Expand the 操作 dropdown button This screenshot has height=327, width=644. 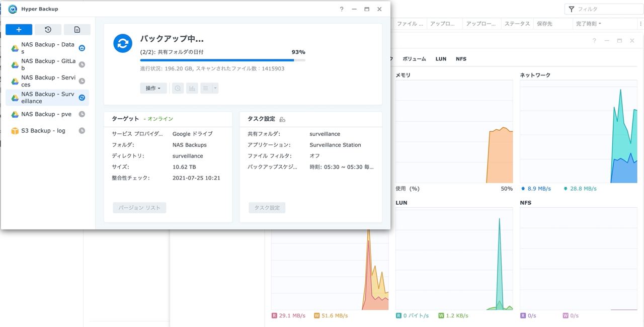[153, 88]
